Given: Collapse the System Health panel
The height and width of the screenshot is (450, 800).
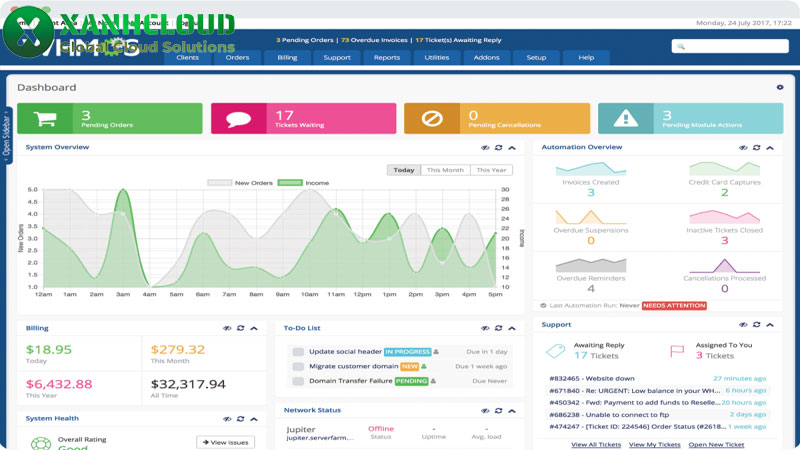Looking at the screenshot, I should [x=254, y=418].
